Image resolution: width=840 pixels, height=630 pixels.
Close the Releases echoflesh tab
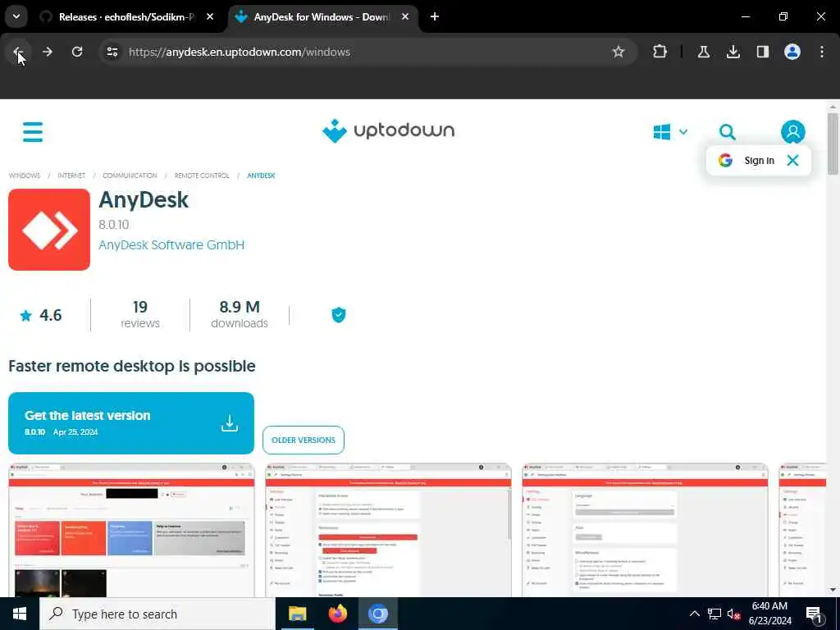tap(210, 16)
